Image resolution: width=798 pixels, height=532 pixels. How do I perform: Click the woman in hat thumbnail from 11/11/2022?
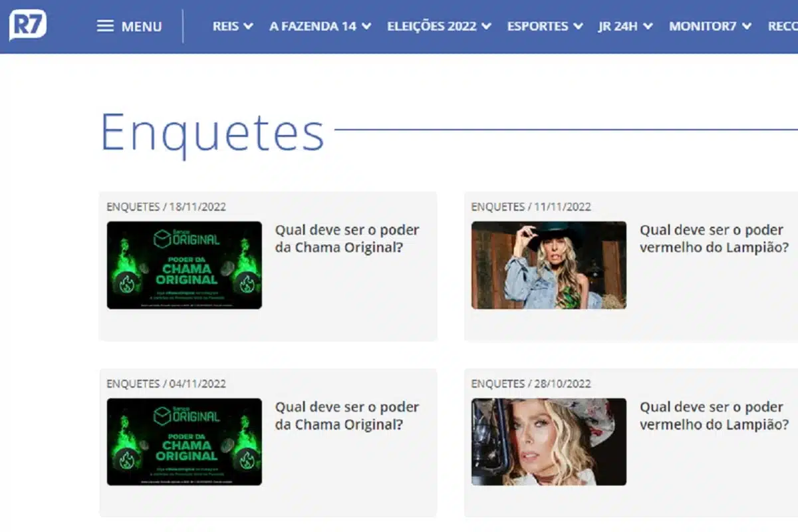click(549, 265)
